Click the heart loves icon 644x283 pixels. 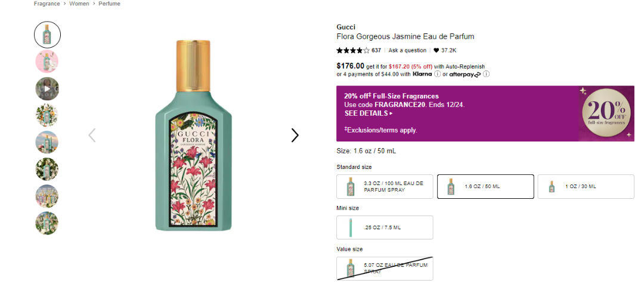click(436, 51)
